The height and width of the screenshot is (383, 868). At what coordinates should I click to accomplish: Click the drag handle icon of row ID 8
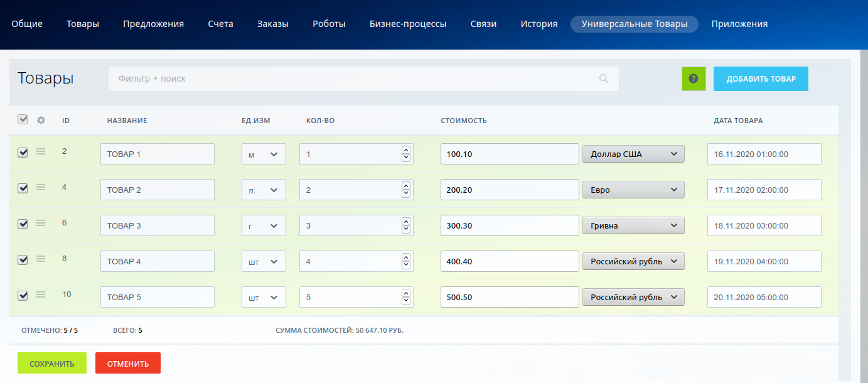pyautogui.click(x=41, y=259)
